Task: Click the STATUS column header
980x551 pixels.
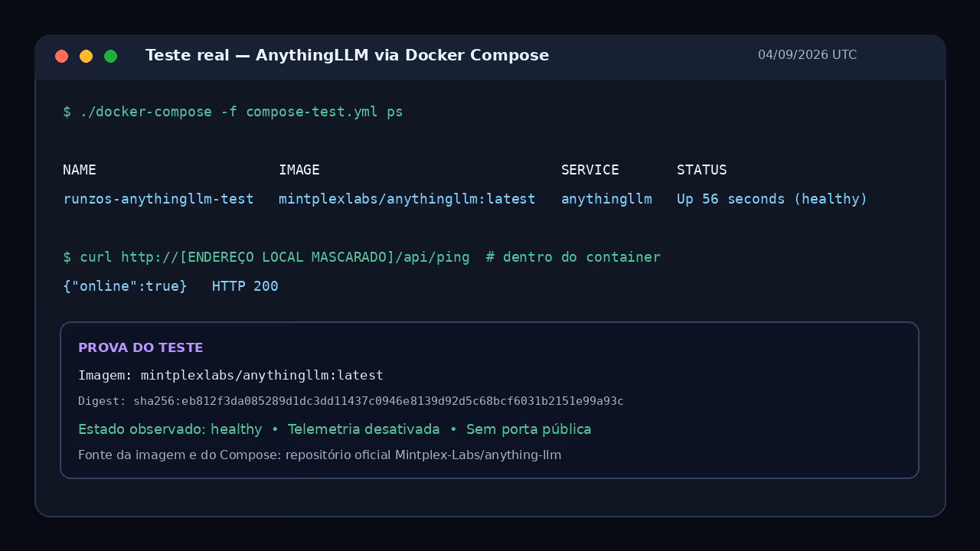Action: tap(701, 170)
